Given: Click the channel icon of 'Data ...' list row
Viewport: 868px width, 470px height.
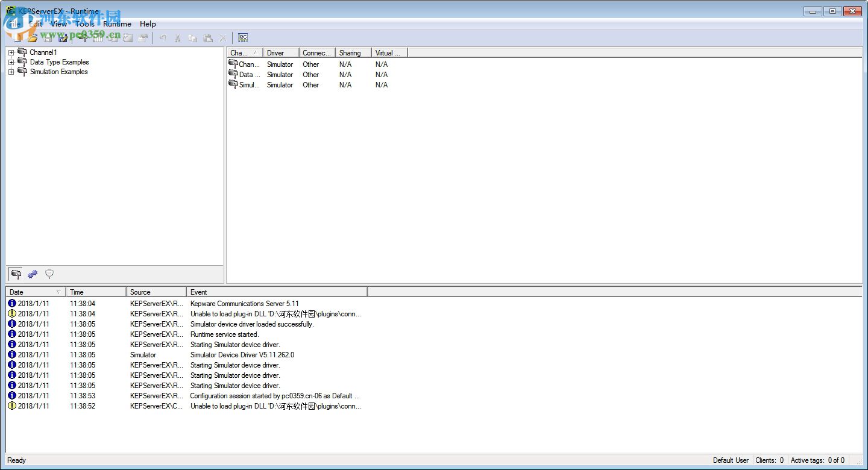Looking at the screenshot, I should tap(233, 74).
